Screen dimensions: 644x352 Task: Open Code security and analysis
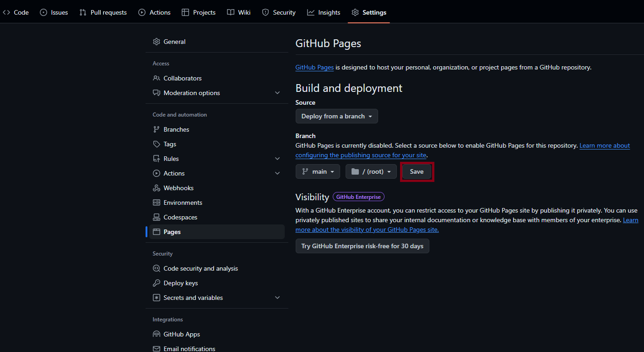(x=217, y=268)
